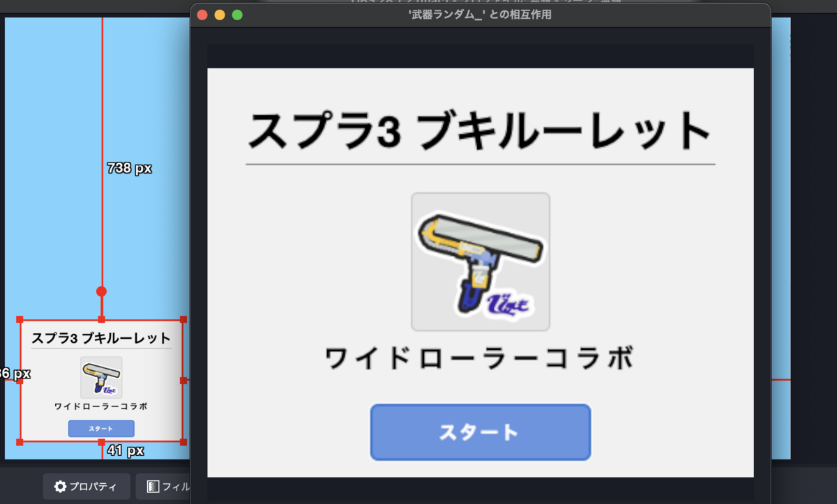Click the weapon image in the interaction window
The height and width of the screenshot is (504, 837).
(481, 261)
